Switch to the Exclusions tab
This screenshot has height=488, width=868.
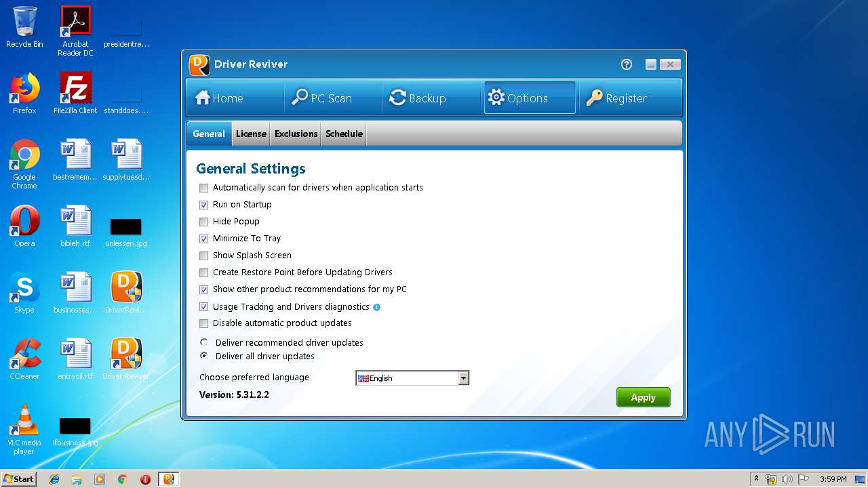pyautogui.click(x=296, y=134)
